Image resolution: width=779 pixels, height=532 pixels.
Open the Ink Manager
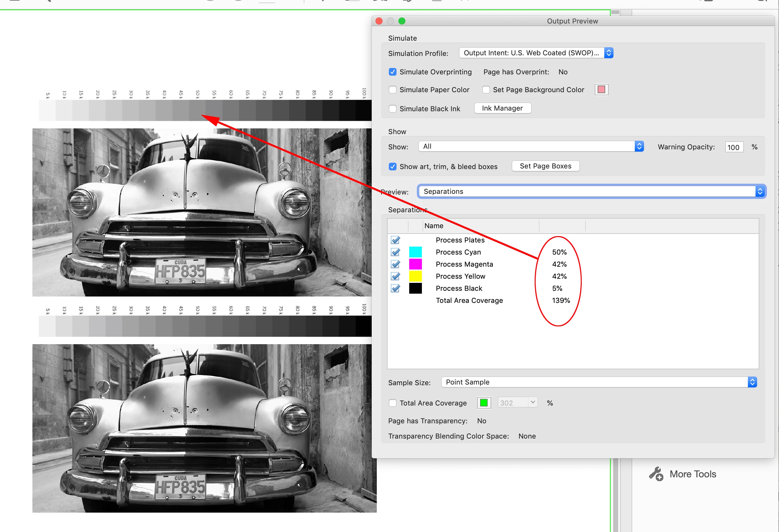point(502,108)
